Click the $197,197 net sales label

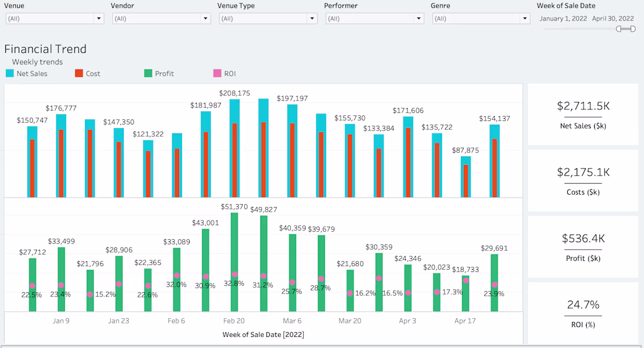[292, 98]
